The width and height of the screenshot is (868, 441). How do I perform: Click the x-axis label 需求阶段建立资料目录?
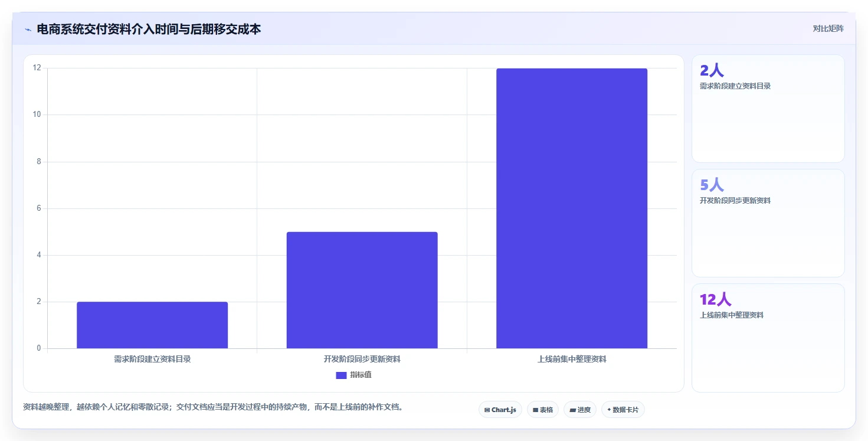coord(152,359)
